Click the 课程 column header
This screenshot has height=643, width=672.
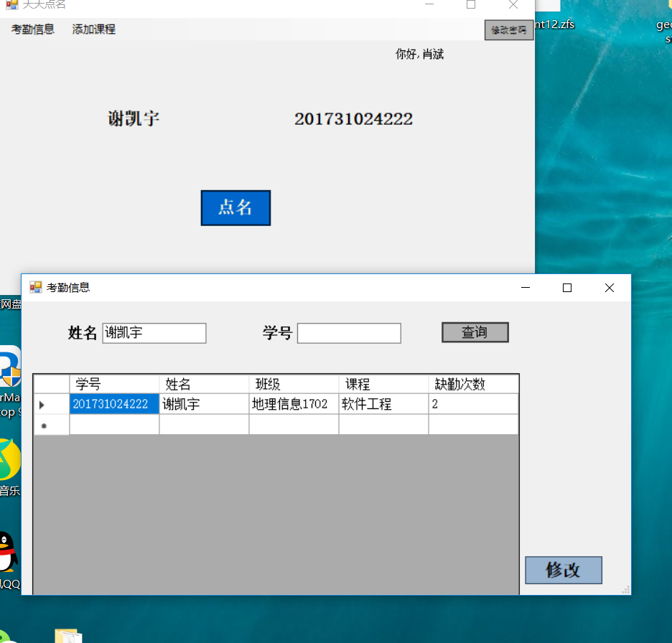click(383, 384)
